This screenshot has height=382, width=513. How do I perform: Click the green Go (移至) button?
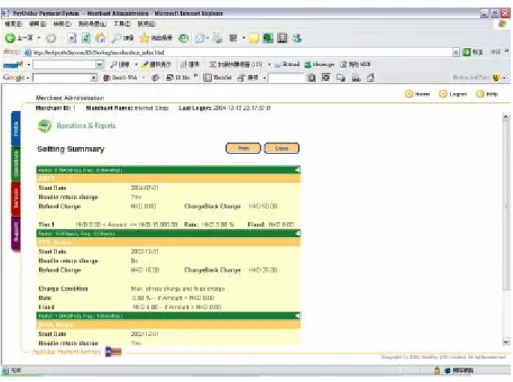coord(473,52)
